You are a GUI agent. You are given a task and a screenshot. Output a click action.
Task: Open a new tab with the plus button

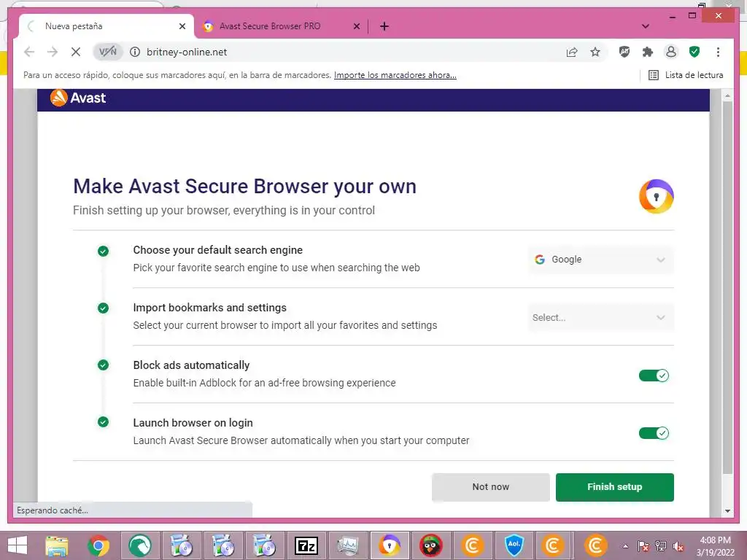point(384,26)
